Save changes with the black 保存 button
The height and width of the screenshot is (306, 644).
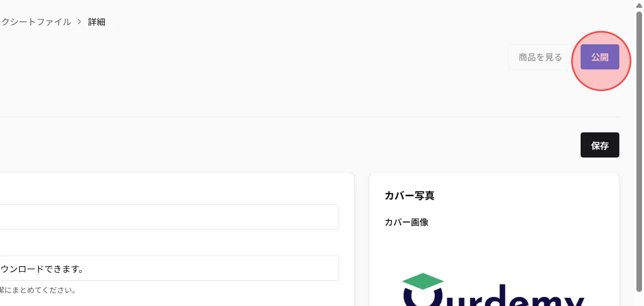pos(600,145)
